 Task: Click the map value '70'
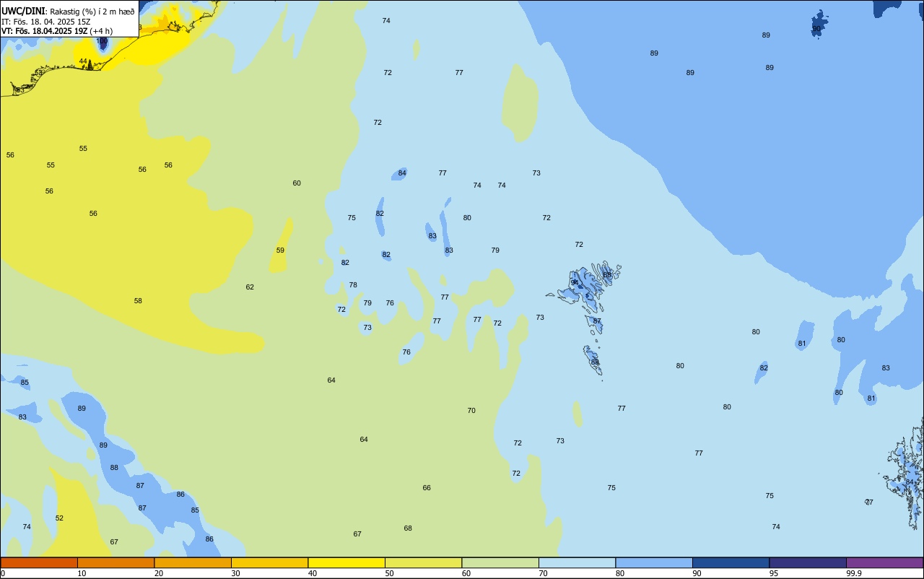pos(471,411)
